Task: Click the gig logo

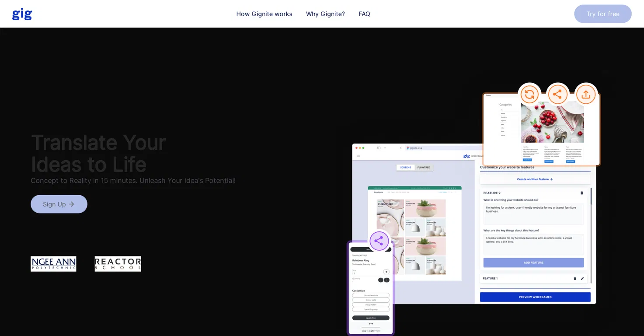Action: tap(22, 14)
